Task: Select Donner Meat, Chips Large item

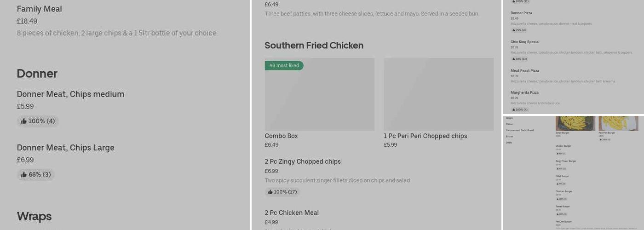Action: pyautogui.click(x=66, y=148)
